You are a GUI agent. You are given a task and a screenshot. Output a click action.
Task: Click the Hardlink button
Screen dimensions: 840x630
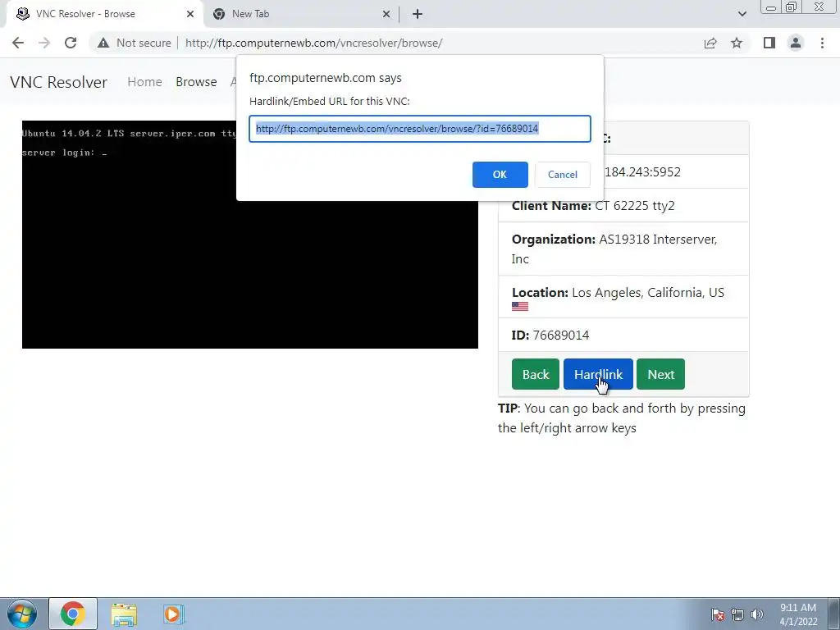point(598,374)
